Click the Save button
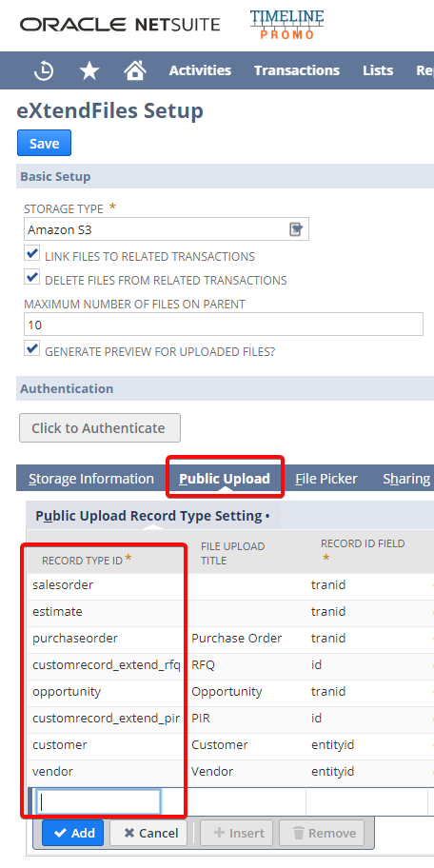This screenshot has width=434, height=868. (45, 144)
